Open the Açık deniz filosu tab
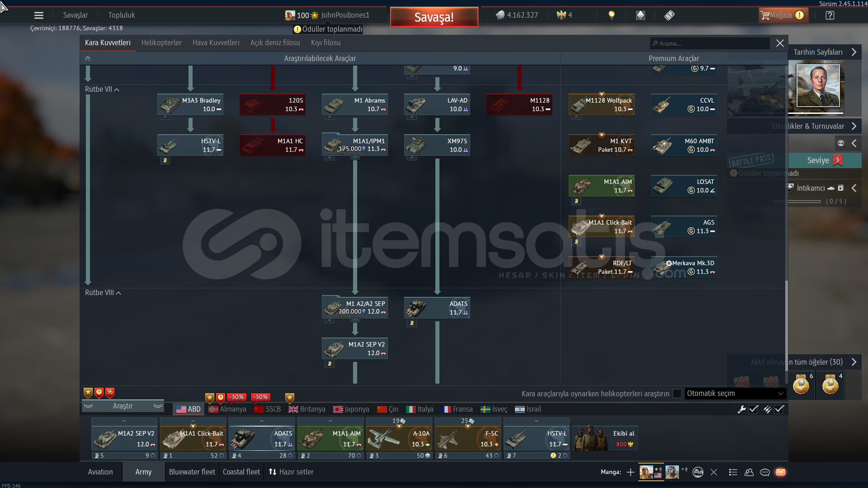The width and height of the screenshot is (868, 488). (275, 43)
